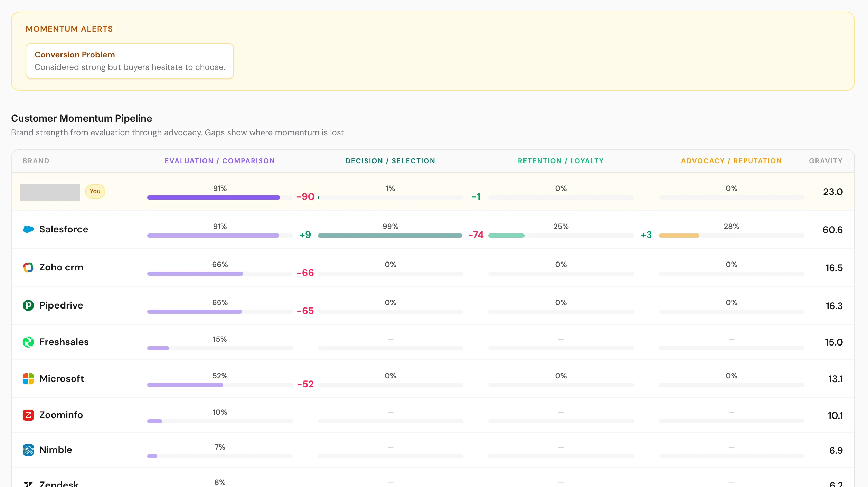The width and height of the screenshot is (868, 487).
Task: Click Pipedrive's -65 gap value
Action: 305,311
